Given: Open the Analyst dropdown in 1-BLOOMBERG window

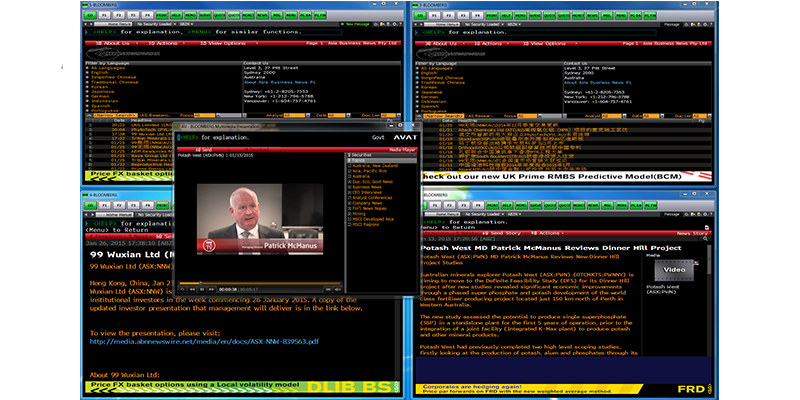Looking at the screenshot, I should (294, 115).
